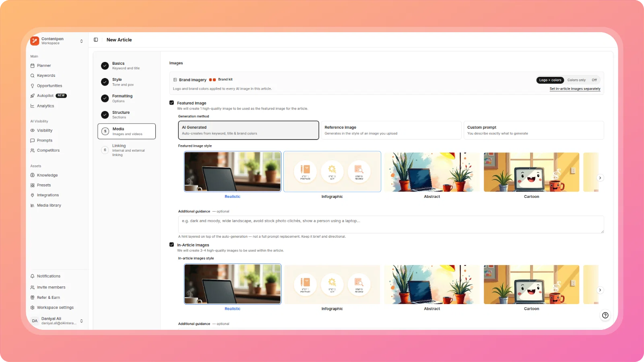Click the Integrations plug icon

pos(33,195)
